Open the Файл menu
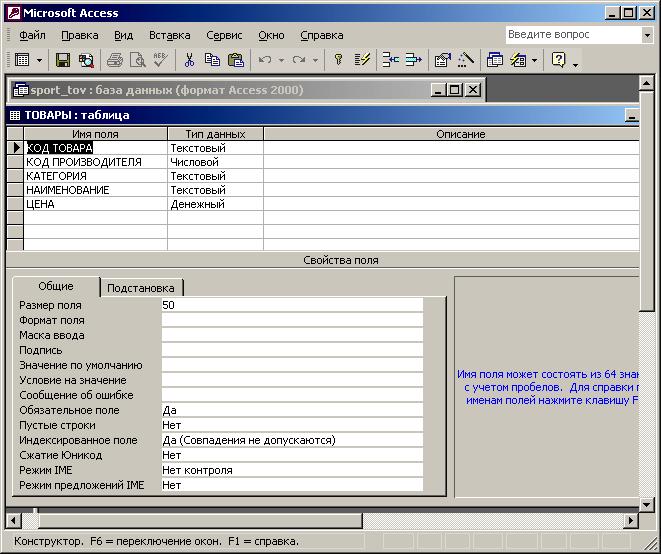Viewport: 661px width, 554px height. (32, 35)
